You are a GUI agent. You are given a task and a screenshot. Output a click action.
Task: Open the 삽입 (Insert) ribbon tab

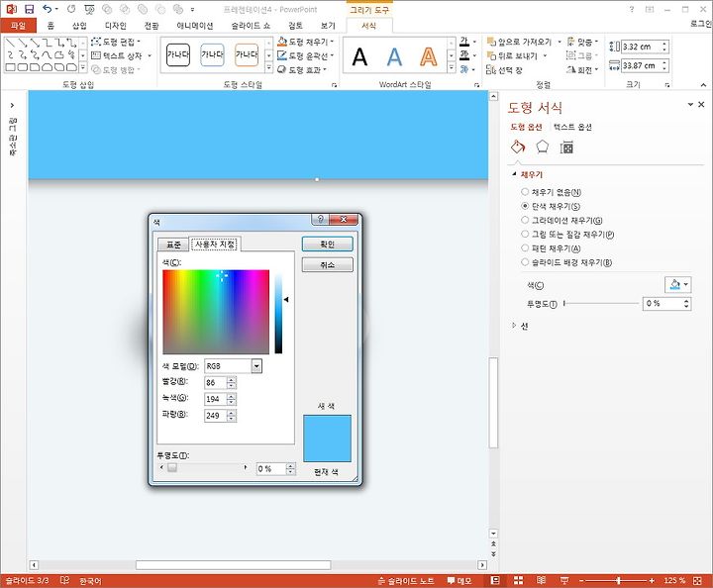[x=79, y=26]
